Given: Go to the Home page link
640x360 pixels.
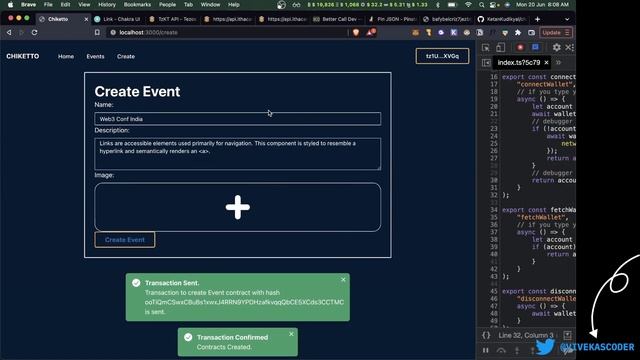Looking at the screenshot, I should pyautogui.click(x=66, y=56).
